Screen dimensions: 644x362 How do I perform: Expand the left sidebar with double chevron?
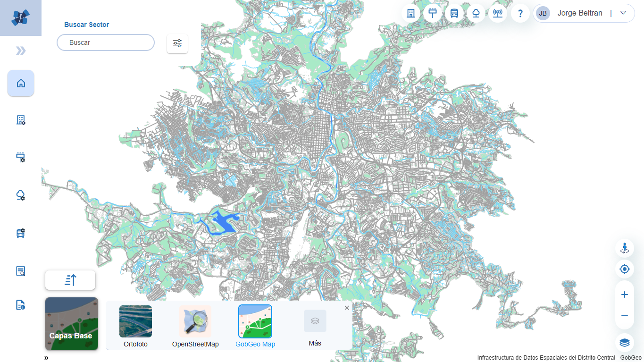21,51
